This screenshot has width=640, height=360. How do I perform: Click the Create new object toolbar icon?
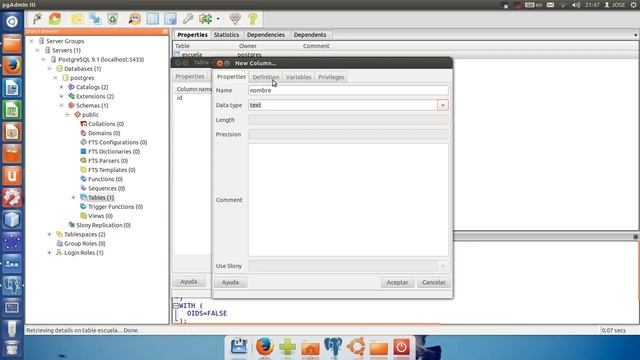click(95, 18)
